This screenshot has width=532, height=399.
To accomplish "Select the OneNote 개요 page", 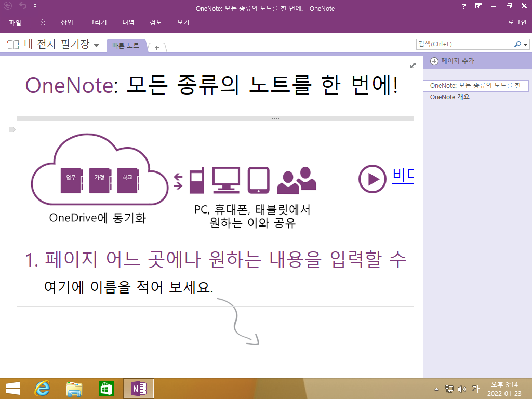I will click(x=449, y=97).
